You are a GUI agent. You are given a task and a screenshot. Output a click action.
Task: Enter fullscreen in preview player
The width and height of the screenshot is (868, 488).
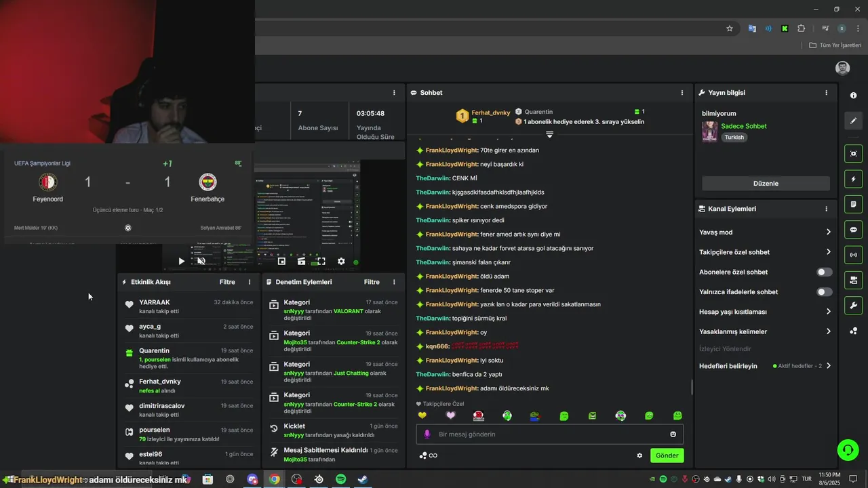coord(321,261)
